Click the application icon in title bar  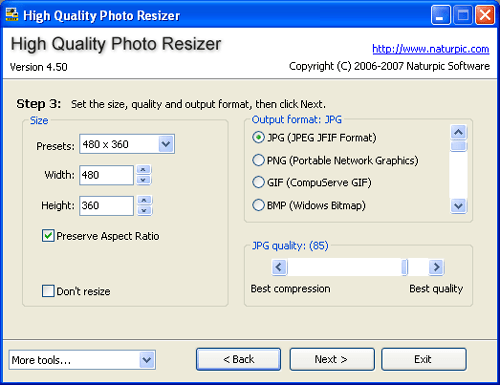point(12,15)
